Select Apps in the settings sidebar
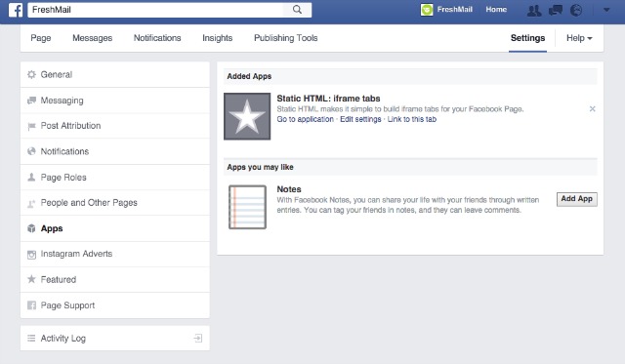Image resolution: width=625 pixels, height=364 pixels. (115, 228)
